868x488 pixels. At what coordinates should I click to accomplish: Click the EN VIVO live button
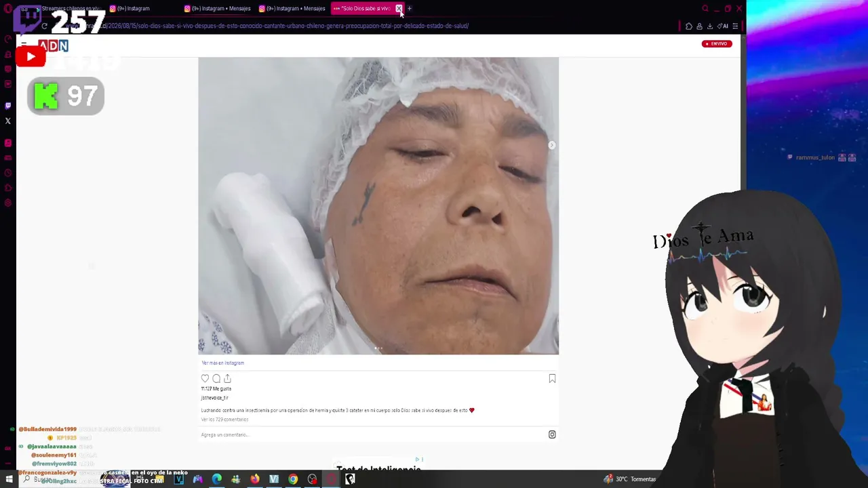tap(717, 44)
